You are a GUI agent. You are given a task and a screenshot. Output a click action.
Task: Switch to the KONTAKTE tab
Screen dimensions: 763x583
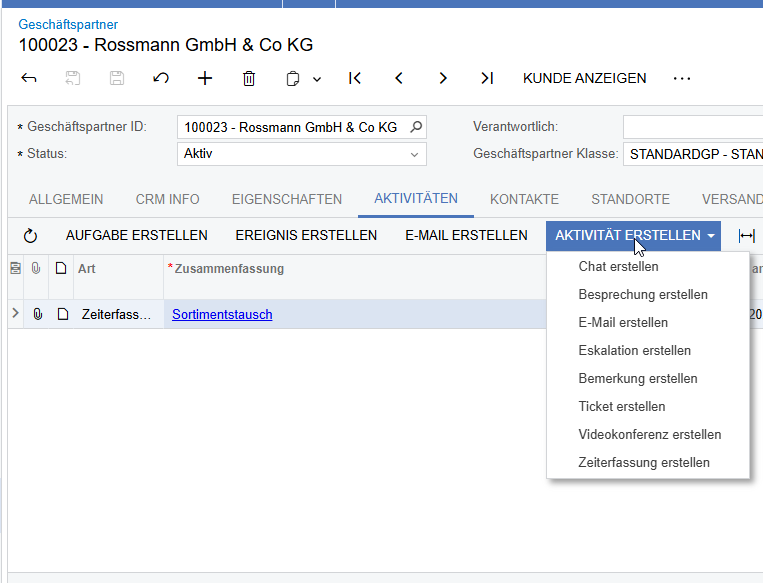(524, 199)
